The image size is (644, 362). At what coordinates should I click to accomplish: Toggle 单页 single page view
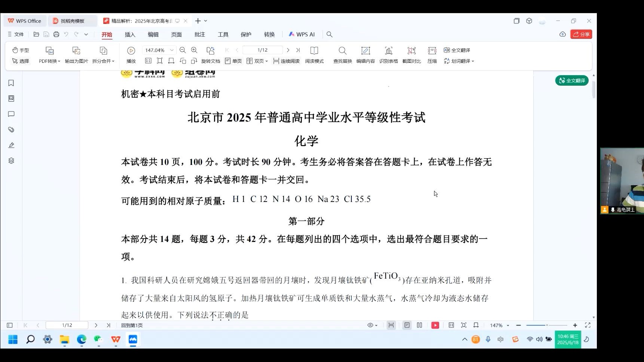coord(233,61)
